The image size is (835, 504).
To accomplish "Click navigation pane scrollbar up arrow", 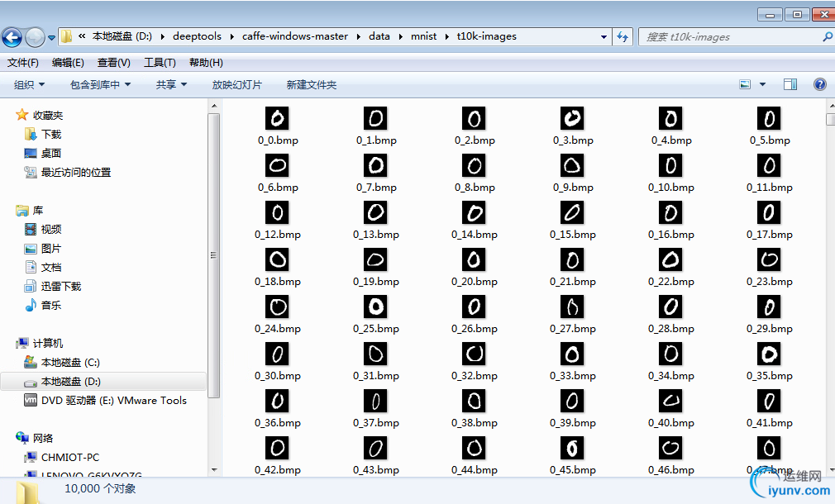I will pyautogui.click(x=214, y=106).
